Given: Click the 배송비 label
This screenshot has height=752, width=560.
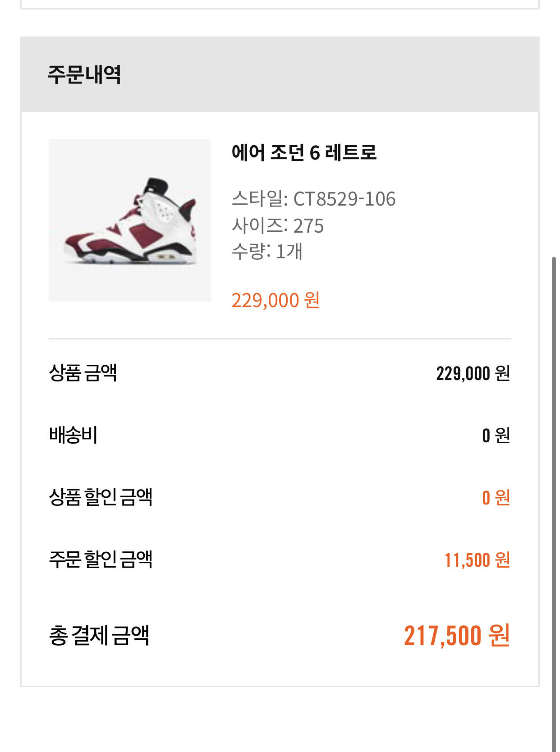Looking at the screenshot, I should pyautogui.click(x=73, y=435).
